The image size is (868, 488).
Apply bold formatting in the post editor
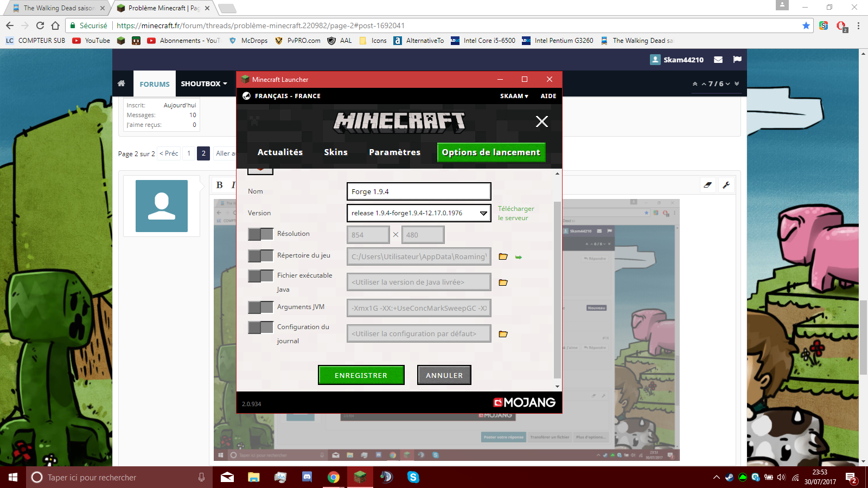point(220,185)
